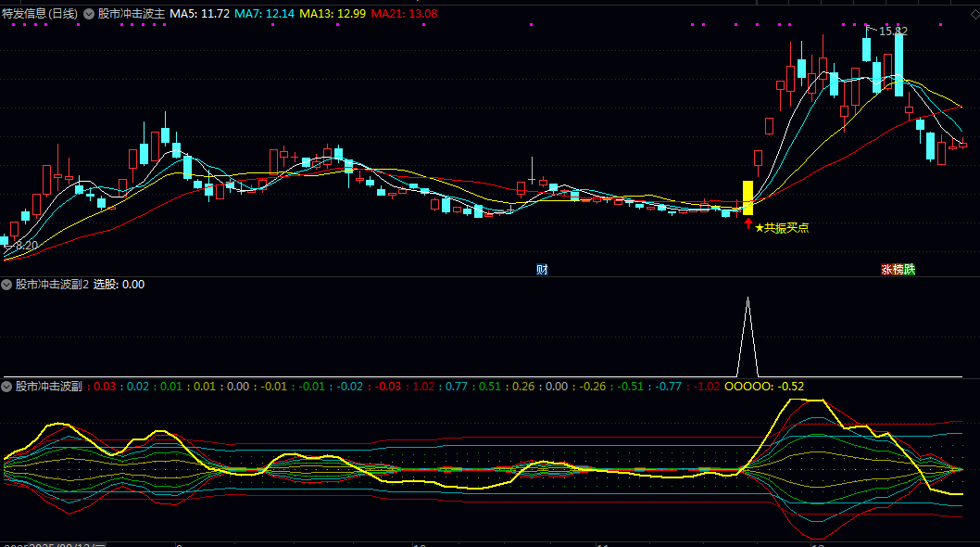Click the yellow highlighted signal candle
Screen dimensions: 980x547
tap(748, 197)
